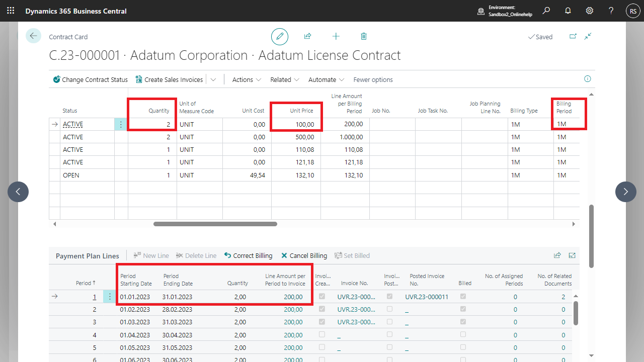The width and height of the screenshot is (644, 362).
Task: Click the plus icon to add new
Action: [x=336, y=37]
